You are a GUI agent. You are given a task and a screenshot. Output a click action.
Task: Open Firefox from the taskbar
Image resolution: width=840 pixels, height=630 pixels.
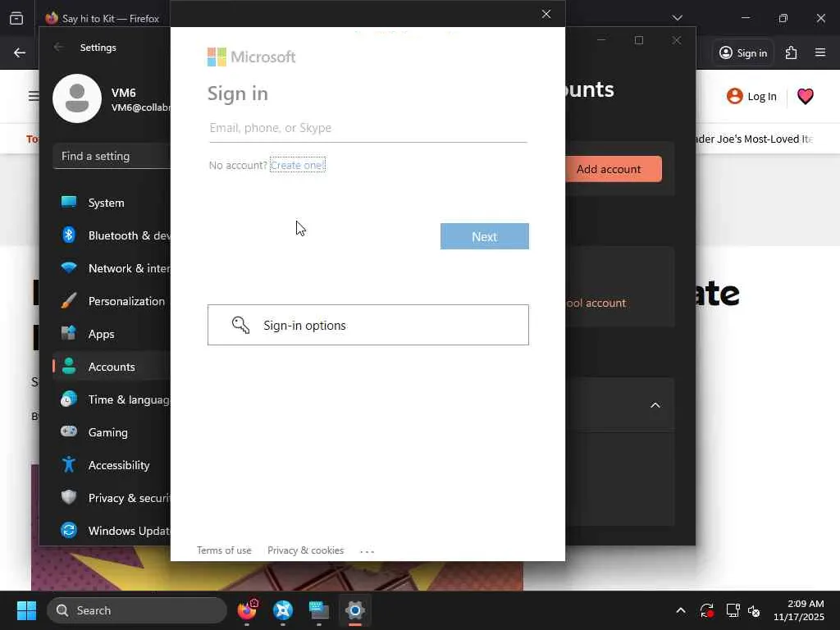click(247, 609)
